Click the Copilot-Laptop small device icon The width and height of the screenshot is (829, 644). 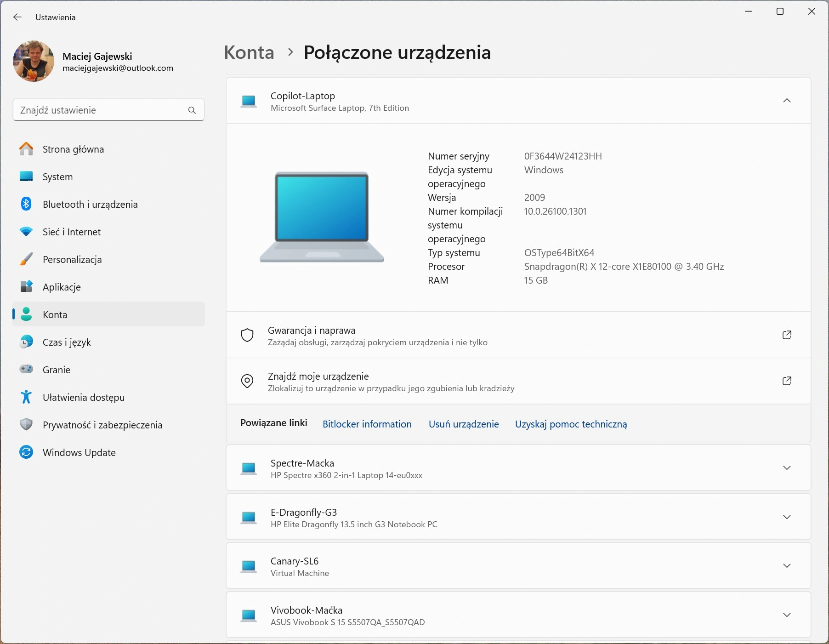tap(249, 101)
